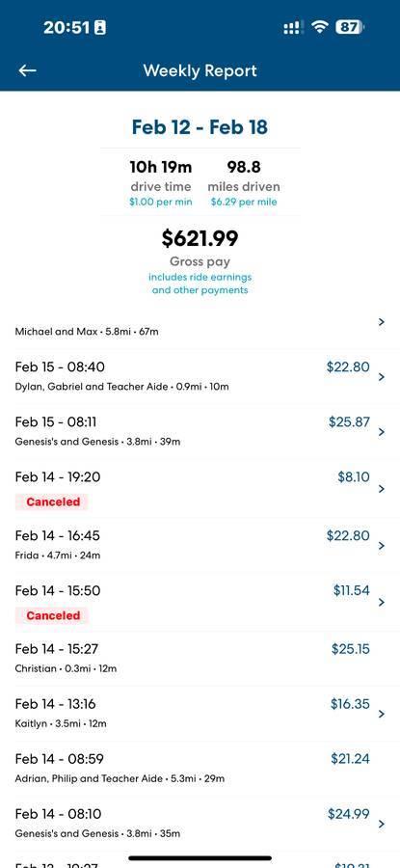Viewport: 400px width, 868px height.
Task: Select the $21.24 Adrian, Philip ride entry
Action: tap(200, 769)
